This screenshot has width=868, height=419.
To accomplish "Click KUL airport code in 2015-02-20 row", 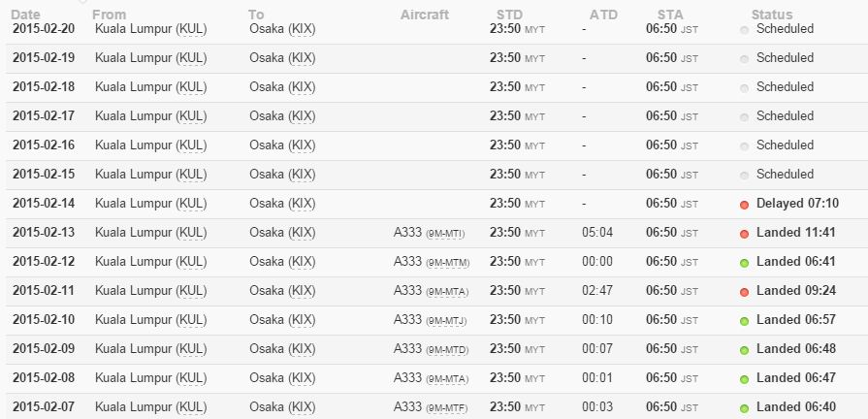I will pyautogui.click(x=191, y=29).
